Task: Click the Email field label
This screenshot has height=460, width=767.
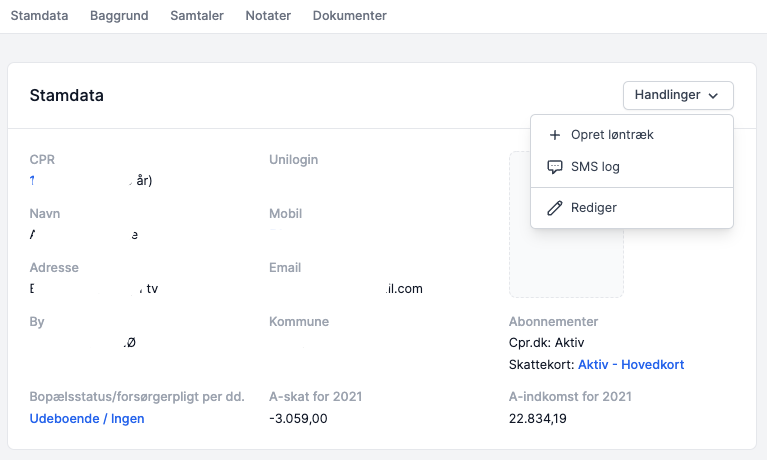Action: pos(285,268)
